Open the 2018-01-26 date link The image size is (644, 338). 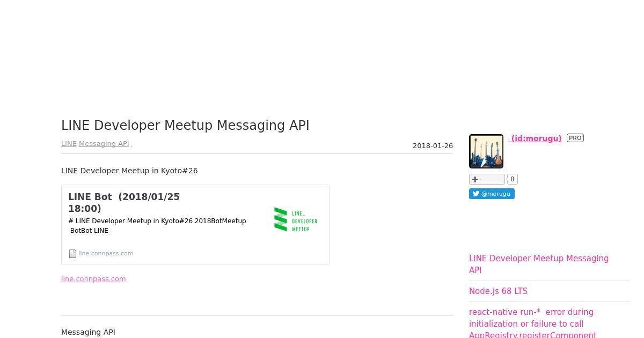pos(433,146)
